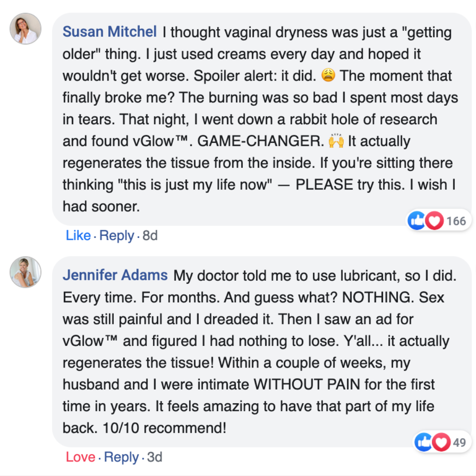Click the weary face emoji in Susan's comment

point(328,76)
